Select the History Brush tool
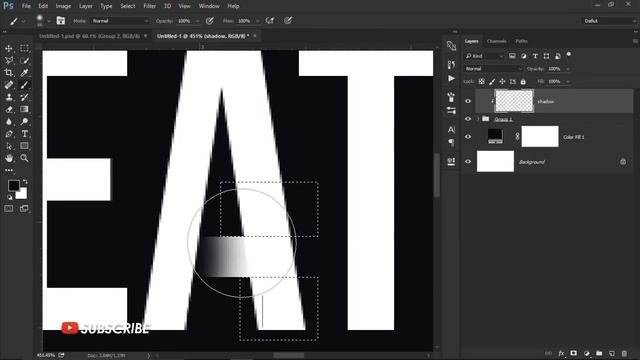The width and height of the screenshot is (640, 360). [24, 97]
